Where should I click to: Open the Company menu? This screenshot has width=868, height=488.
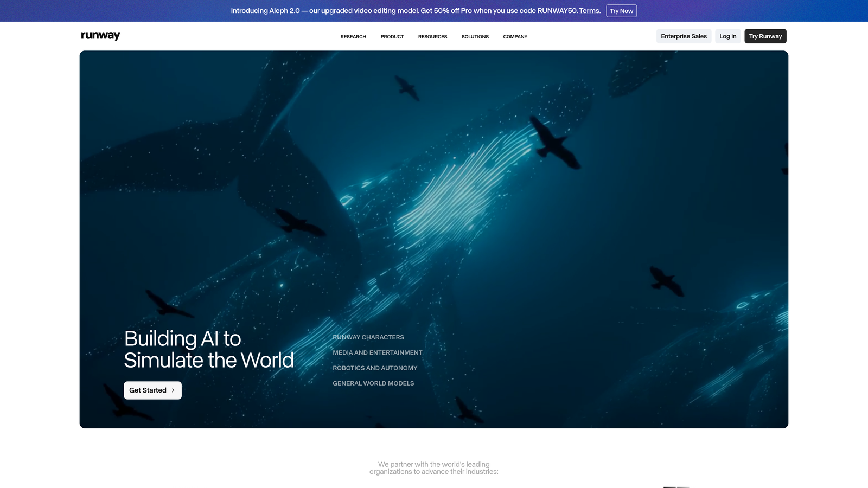coord(515,37)
